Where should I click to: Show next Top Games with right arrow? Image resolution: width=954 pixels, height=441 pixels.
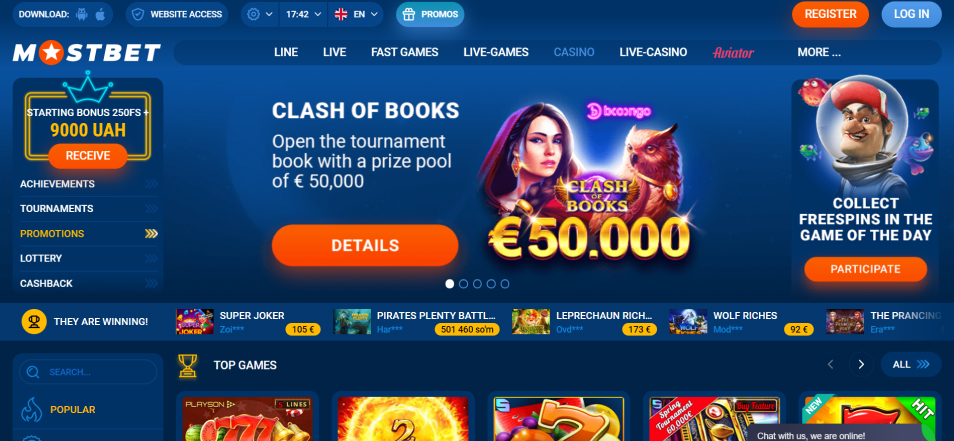pos(861,364)
